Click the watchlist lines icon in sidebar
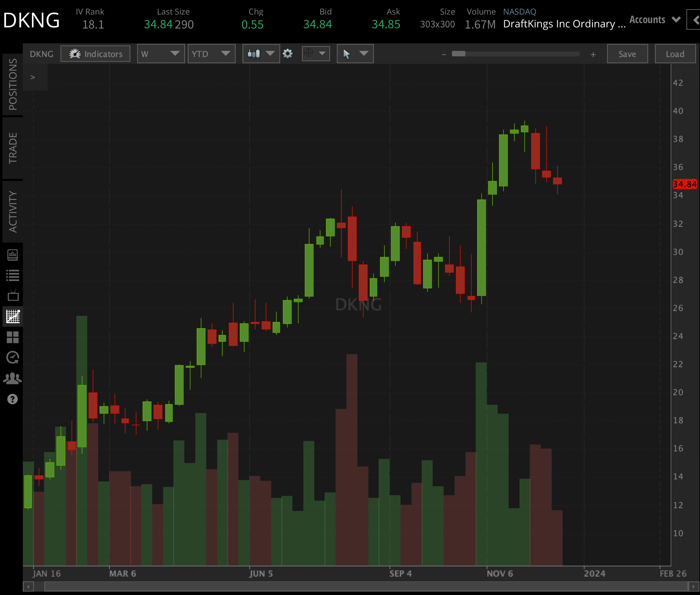 pyautogui.click(x=13, y=275)
